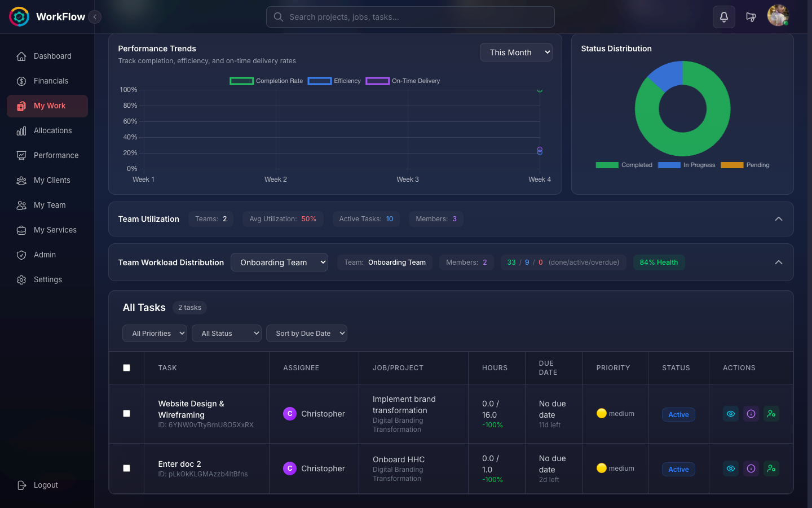This screenshot has height=508, width=812.
Task: Open Performance menu
Action: (x=47, y=155)
